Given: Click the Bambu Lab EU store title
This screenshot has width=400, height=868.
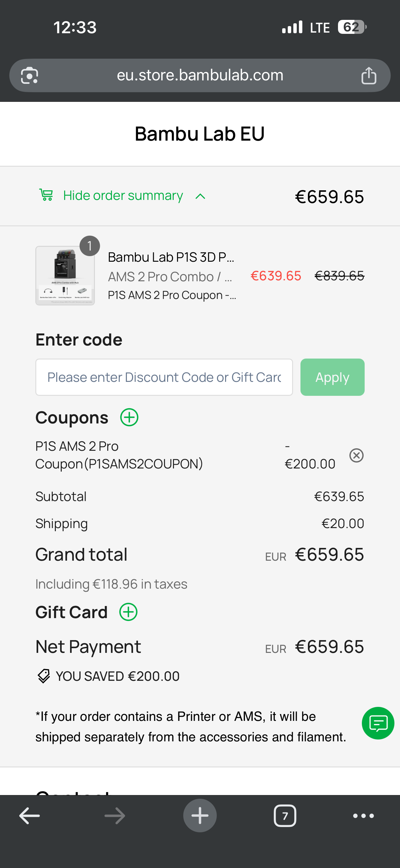Looking at the screenshot, I should tap(200, 134).
